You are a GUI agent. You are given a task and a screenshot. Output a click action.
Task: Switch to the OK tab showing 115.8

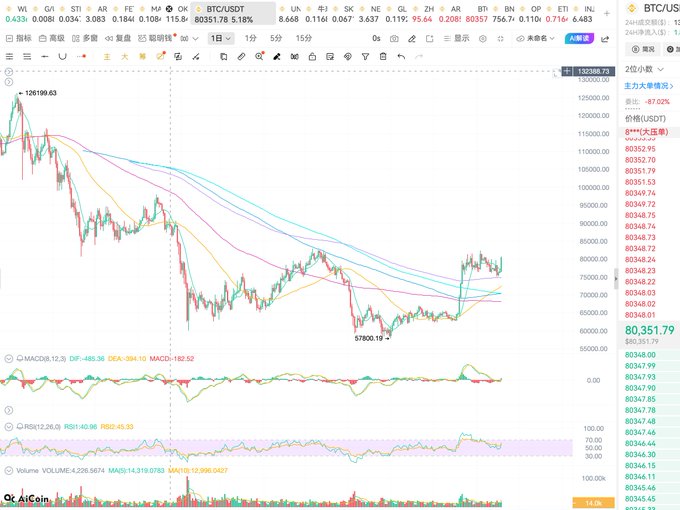pos(177,14)
